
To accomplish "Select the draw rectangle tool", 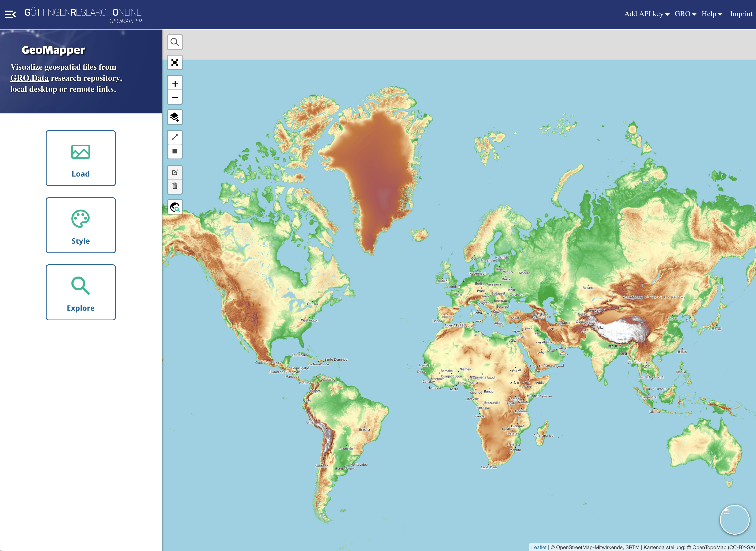I will click(175, 151).
